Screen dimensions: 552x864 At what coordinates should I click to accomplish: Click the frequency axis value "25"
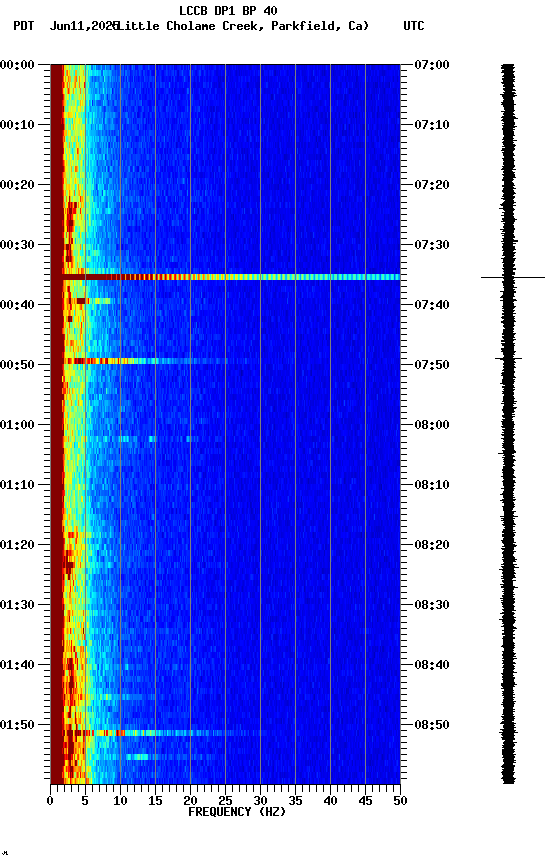point(225,801)
